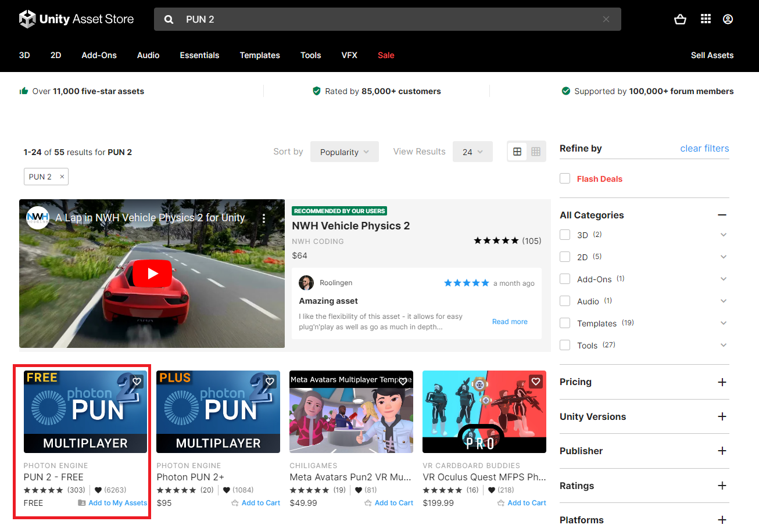The image size is (759, 532).
Task: Check the 3D category checkbox
Action: click(565, 235)
